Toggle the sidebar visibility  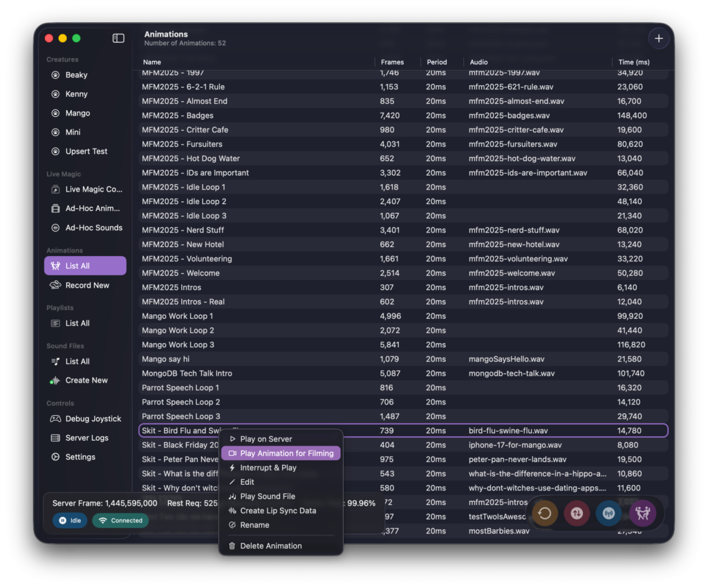[x=118, y=39]
